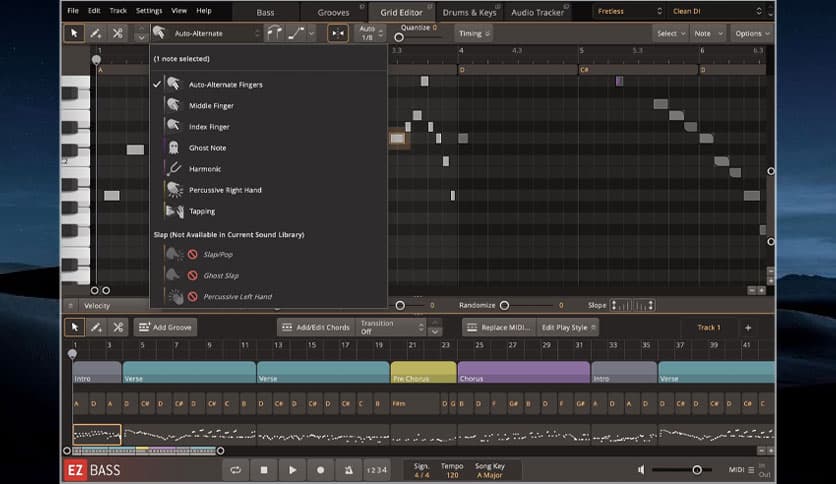
Task: Open the Auto 1/8 grid resolution selector
Action: click(x=369, y=33)
